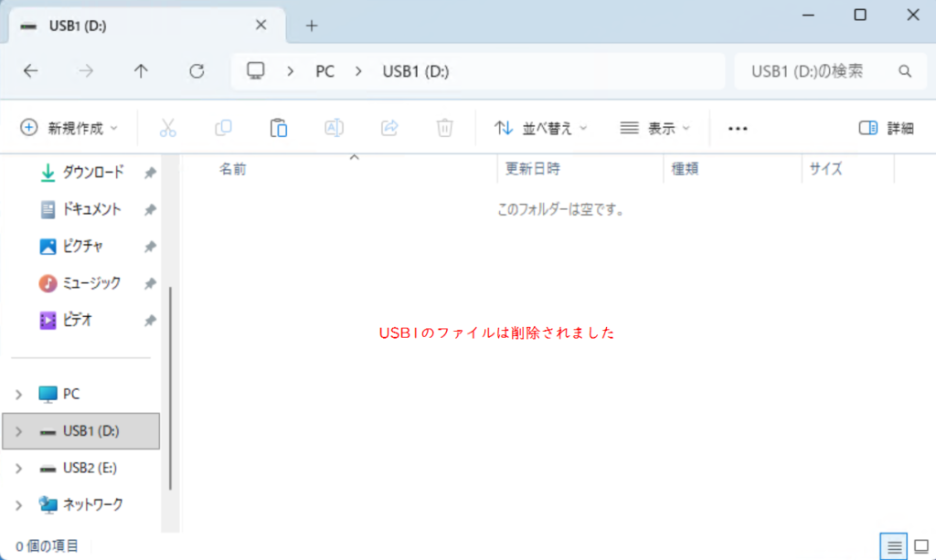936x560 pixels.
Task: Open the 並べ替え sort dropdown
Action: tap(541, 128)
